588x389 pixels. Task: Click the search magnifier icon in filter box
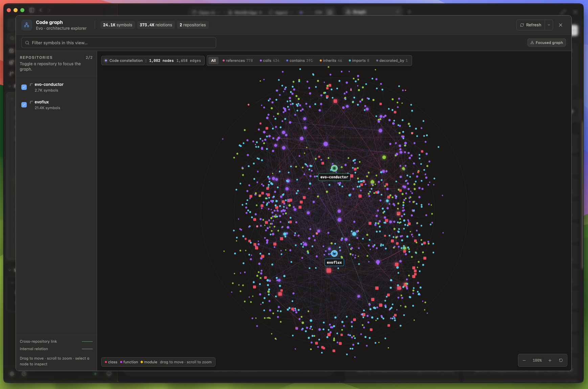(x=27, y=43)
